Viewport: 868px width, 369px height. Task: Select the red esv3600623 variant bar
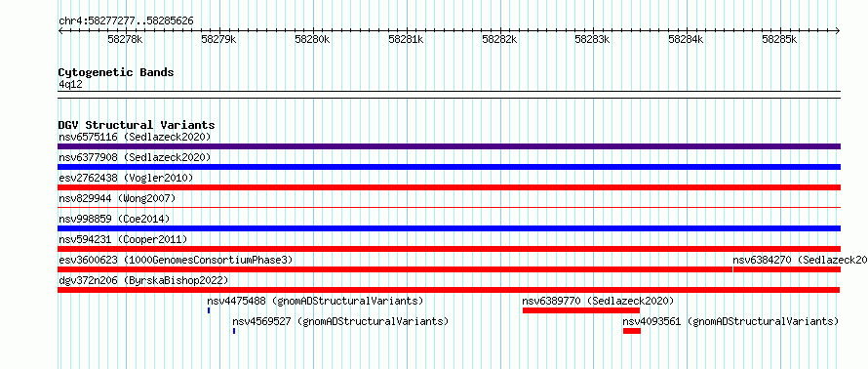395,269
